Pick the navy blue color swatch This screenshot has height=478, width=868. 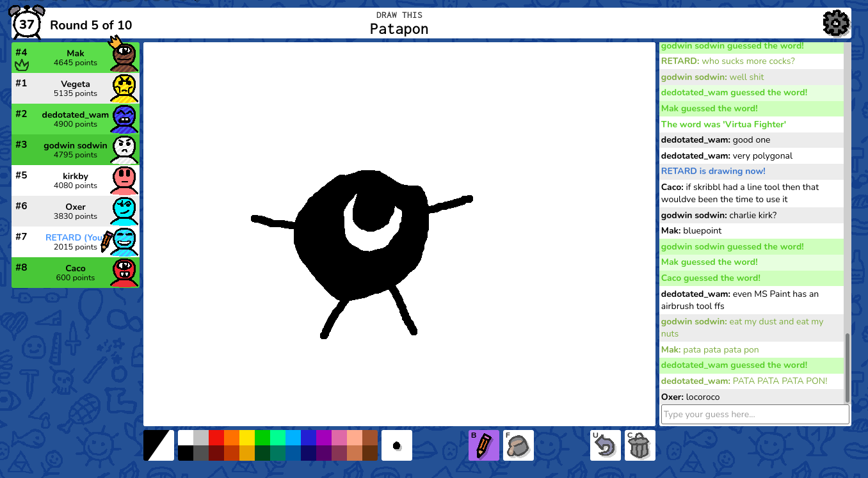click(309, 453)
